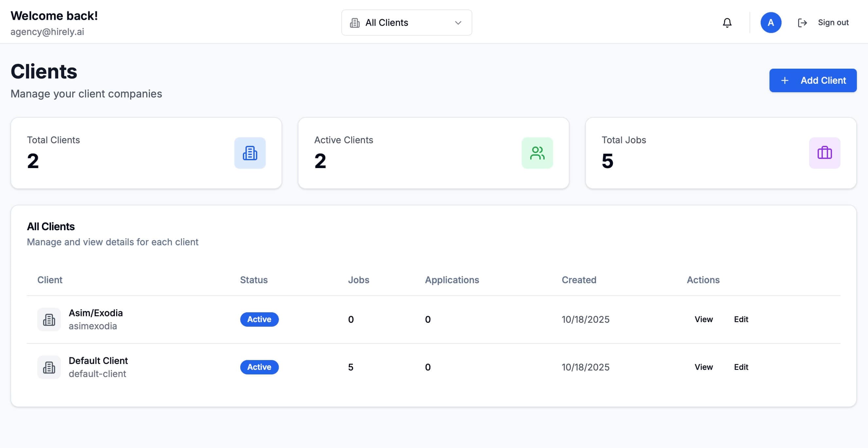The image size is (868, 448).
Task: Open the All Clients dropdown
Action: tap(406, 23)
